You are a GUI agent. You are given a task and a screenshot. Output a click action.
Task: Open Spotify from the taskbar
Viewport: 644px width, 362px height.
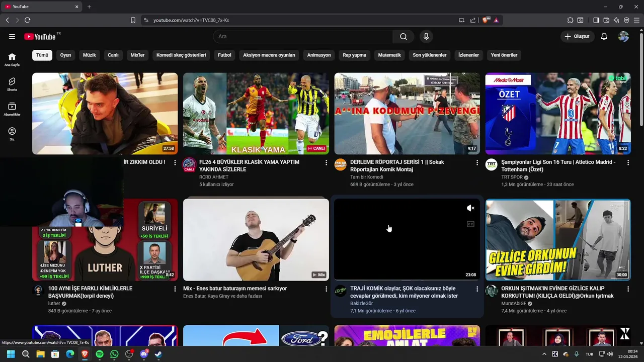tap(100, 354)
